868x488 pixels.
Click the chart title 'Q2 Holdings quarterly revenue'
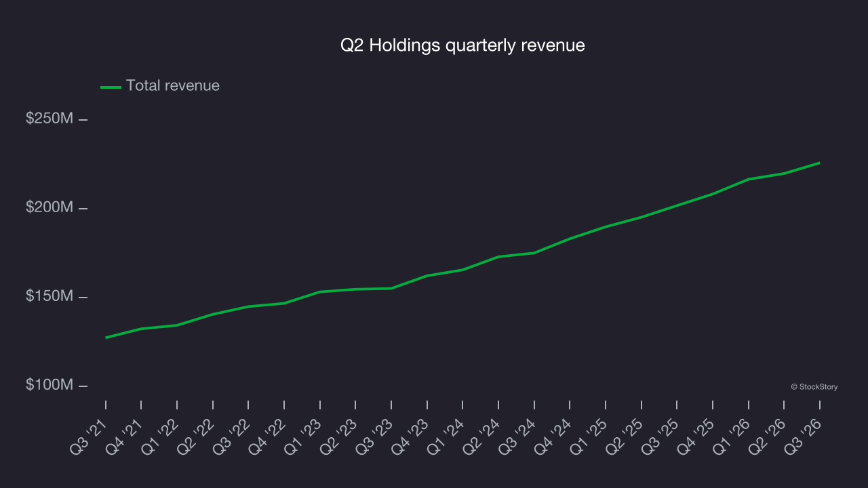(x=462, y=45)
